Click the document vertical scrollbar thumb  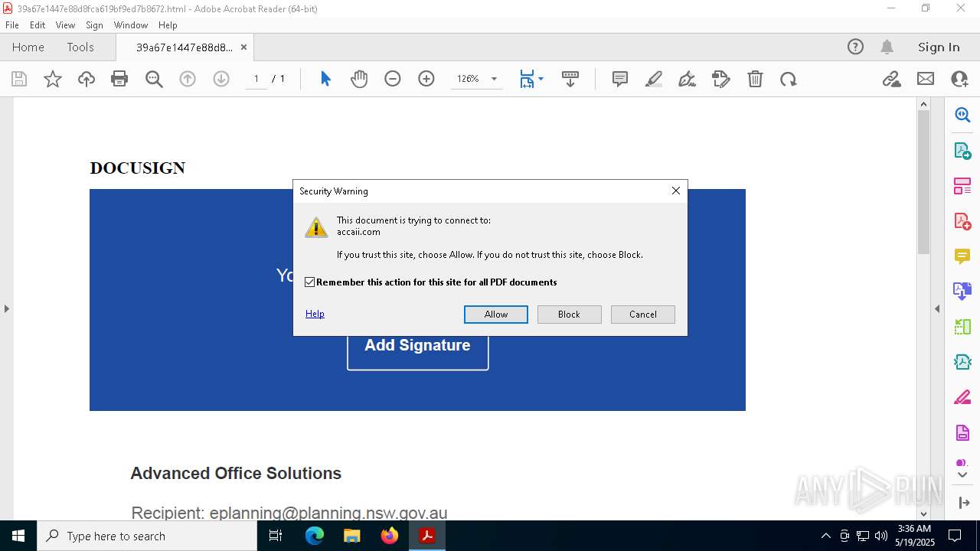(923, 181)
